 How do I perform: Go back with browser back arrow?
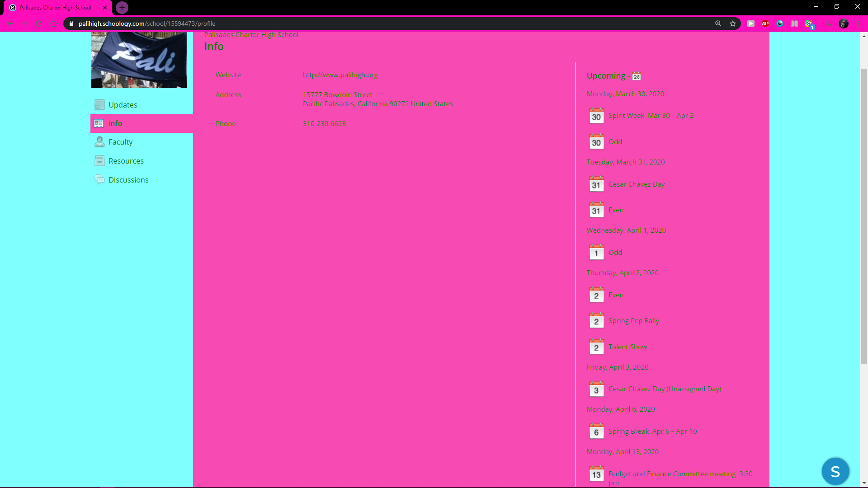click(x=10, y=23)
